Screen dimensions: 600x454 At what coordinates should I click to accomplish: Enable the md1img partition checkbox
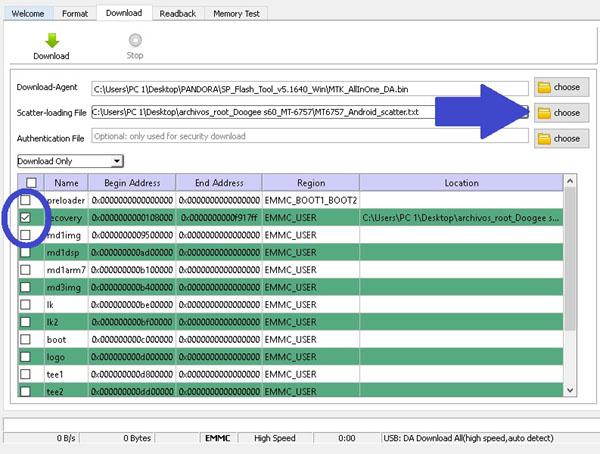click(x=25, y=235)
